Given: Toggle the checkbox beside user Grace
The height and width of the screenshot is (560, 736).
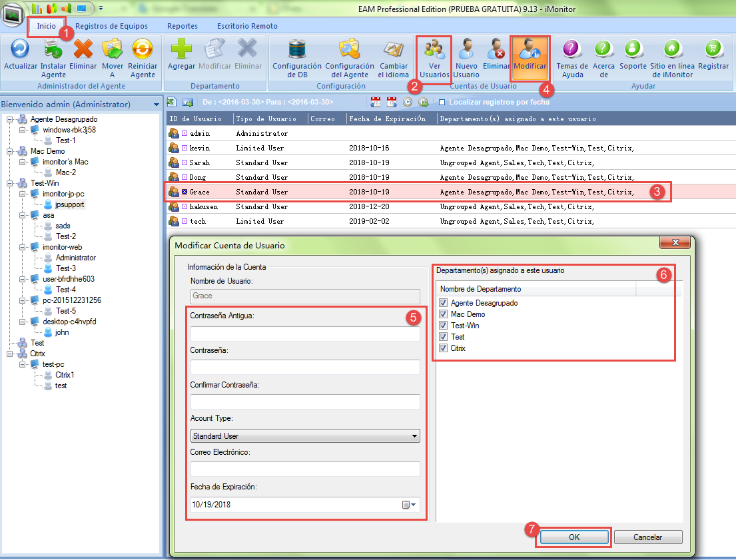Looking at the screenshot, I should tap(184, 192).
